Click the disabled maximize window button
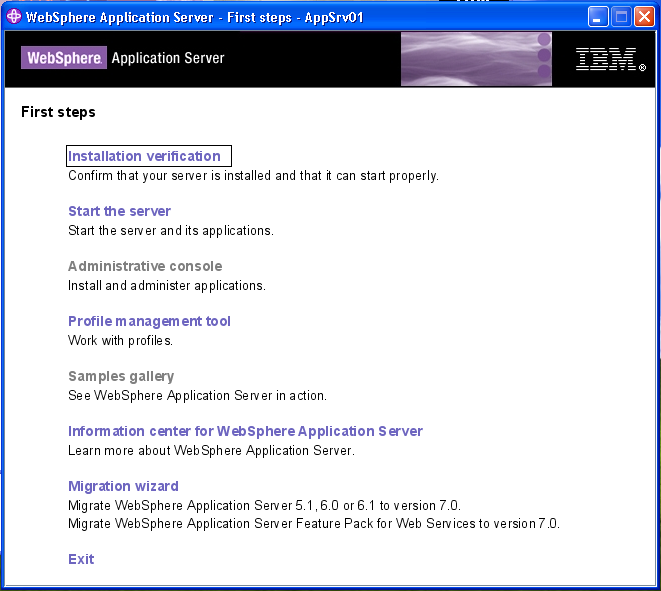 (x=621, y=17)
